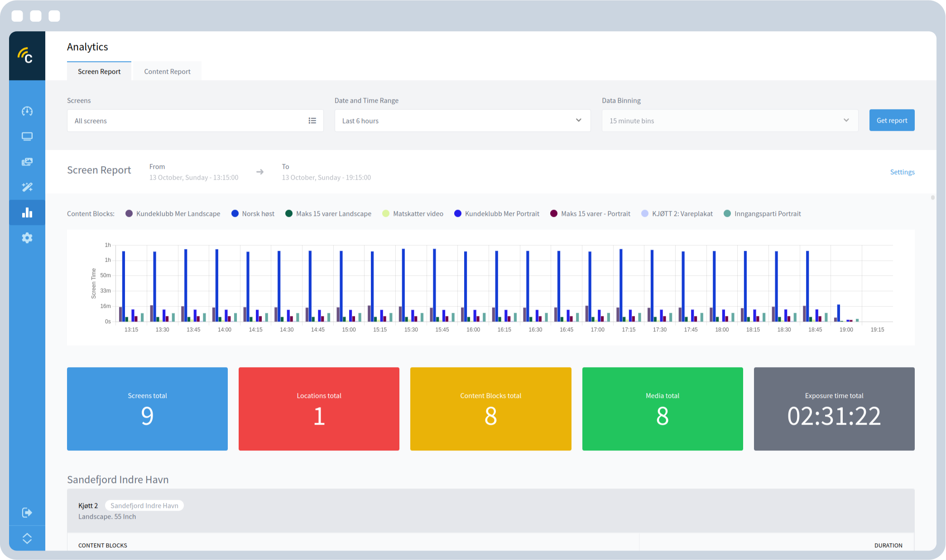Click the Kundeklubb Mer Landscape color dot

pos(129,214)
